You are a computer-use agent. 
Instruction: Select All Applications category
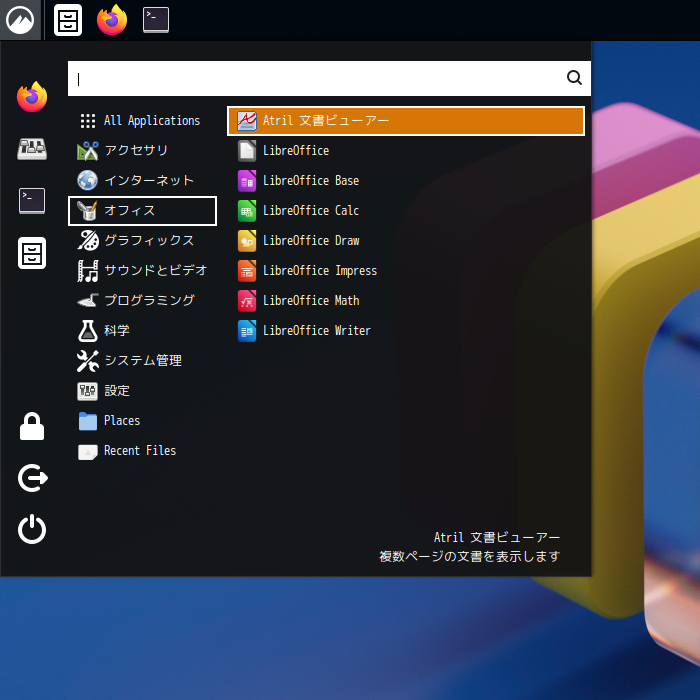(x=142, y=121)
